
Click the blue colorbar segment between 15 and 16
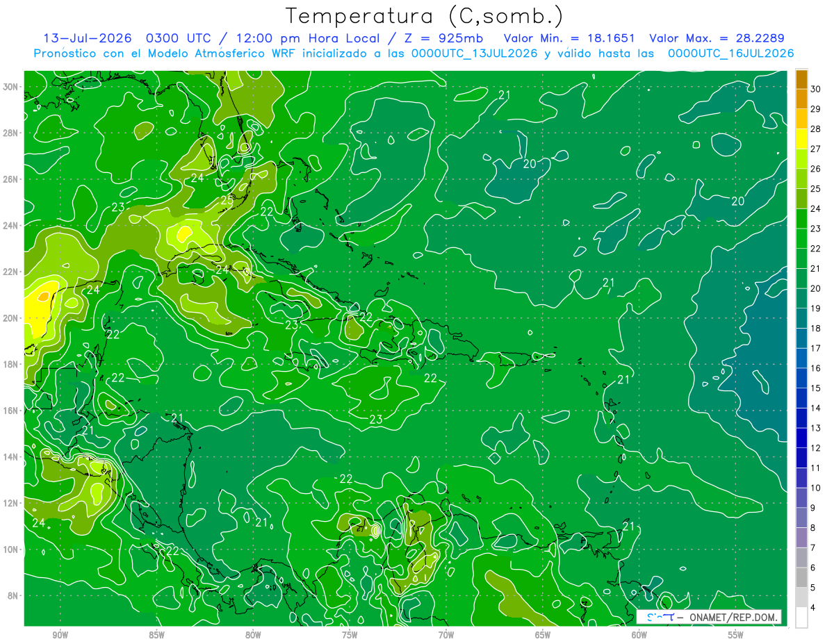(x=801, y=378)
